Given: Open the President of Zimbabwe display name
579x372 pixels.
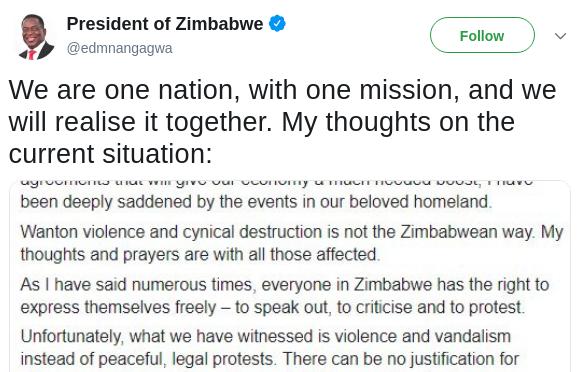Looking at the screenshot, I should [165, 24].
